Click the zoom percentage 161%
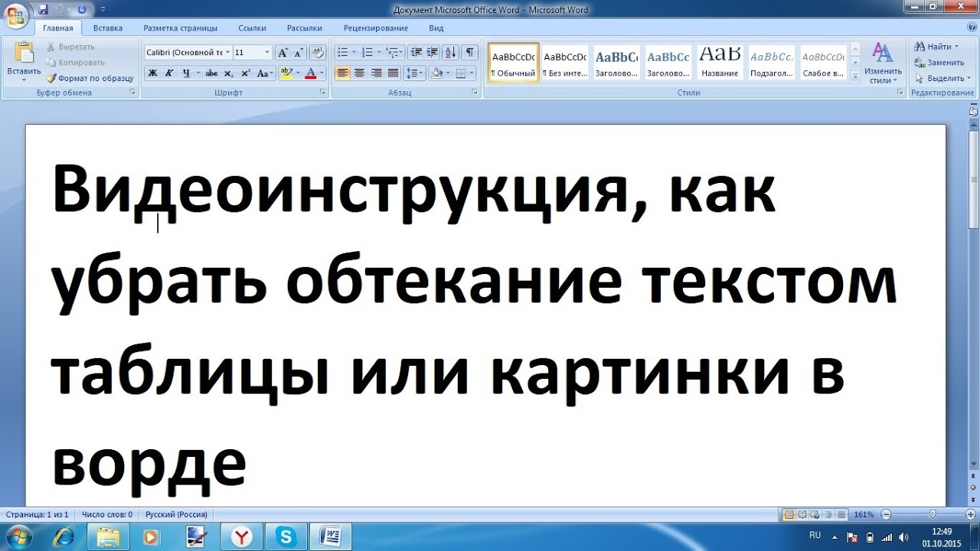This screenshot has width=980, height=551. [x=864, y=515]
